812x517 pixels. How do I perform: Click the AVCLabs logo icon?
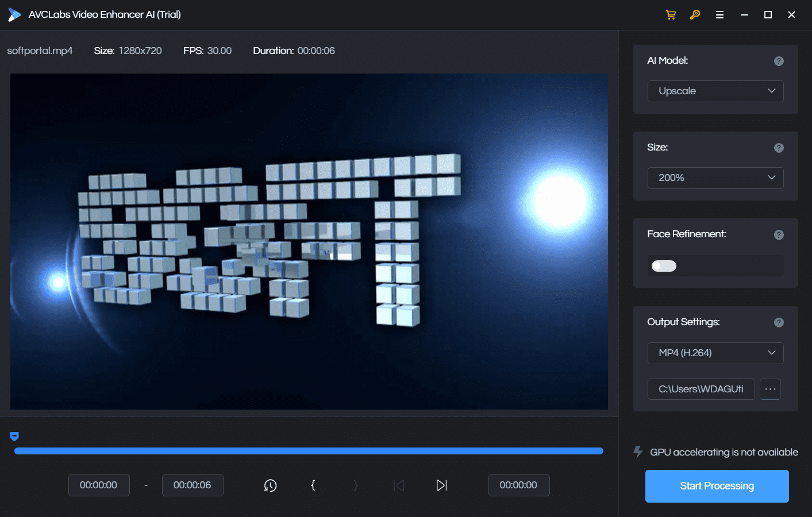click(14, 15)
